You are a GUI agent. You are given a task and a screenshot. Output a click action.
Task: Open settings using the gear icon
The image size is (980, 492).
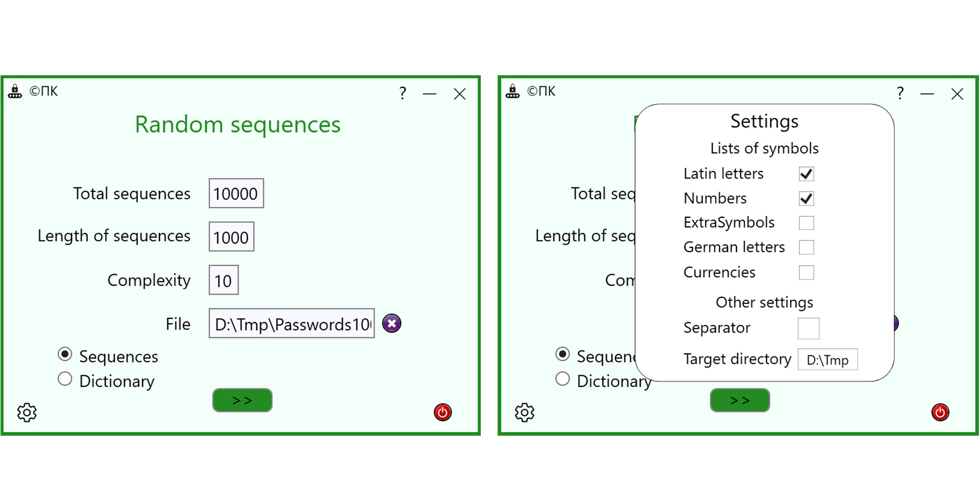pos(26,413)
